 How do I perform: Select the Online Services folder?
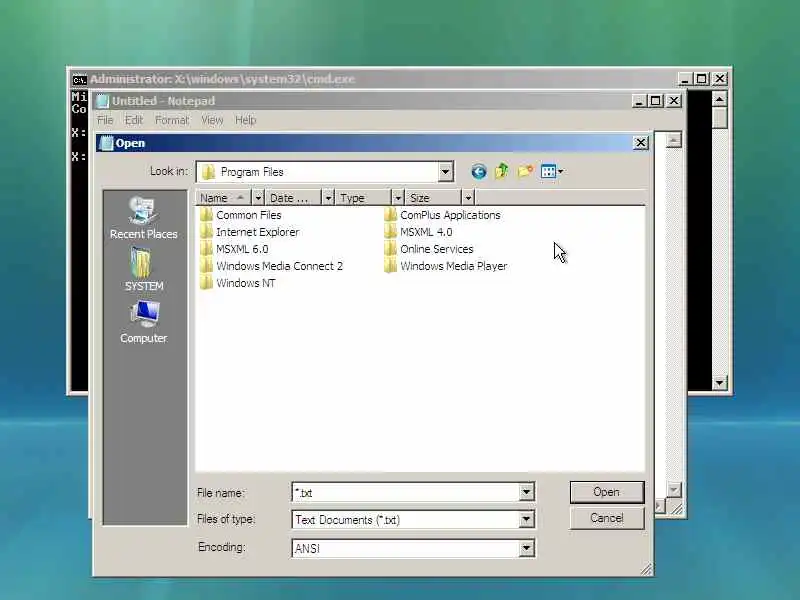pyautogui.click(x=429, y=249)
